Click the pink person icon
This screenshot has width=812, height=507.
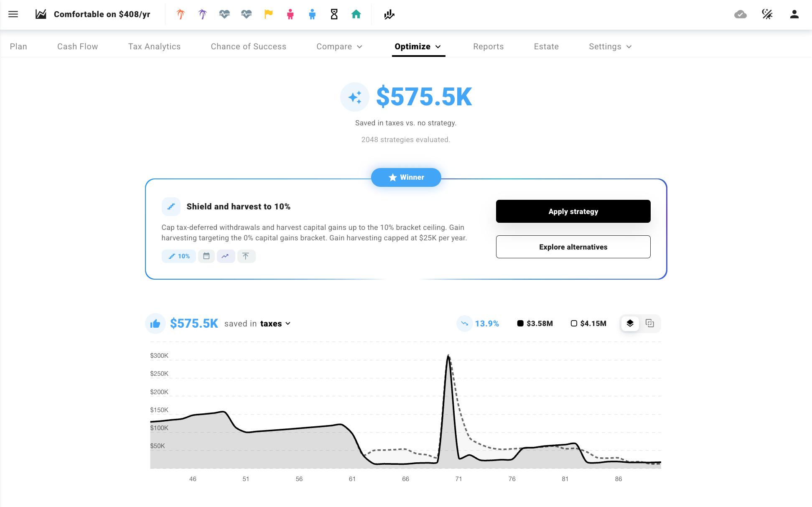point(290,14)
